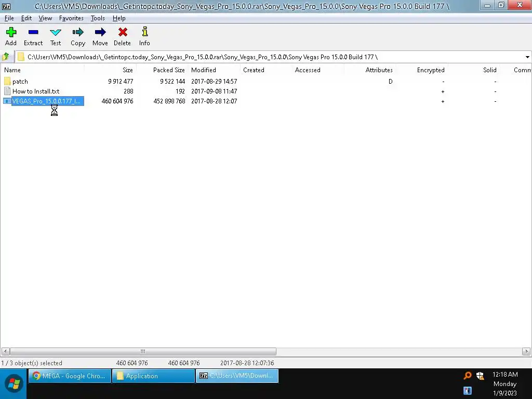The image size is (532, 399).
Task: Click the scrollbar left arrow
Action: (5, 351)
